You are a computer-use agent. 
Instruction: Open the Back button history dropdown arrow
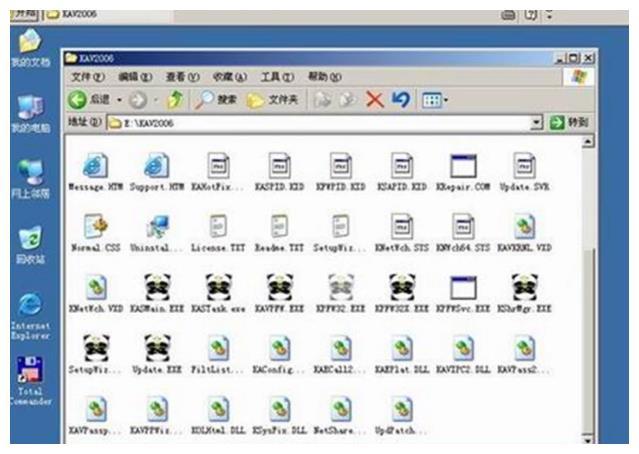click(x=119, y=100)
